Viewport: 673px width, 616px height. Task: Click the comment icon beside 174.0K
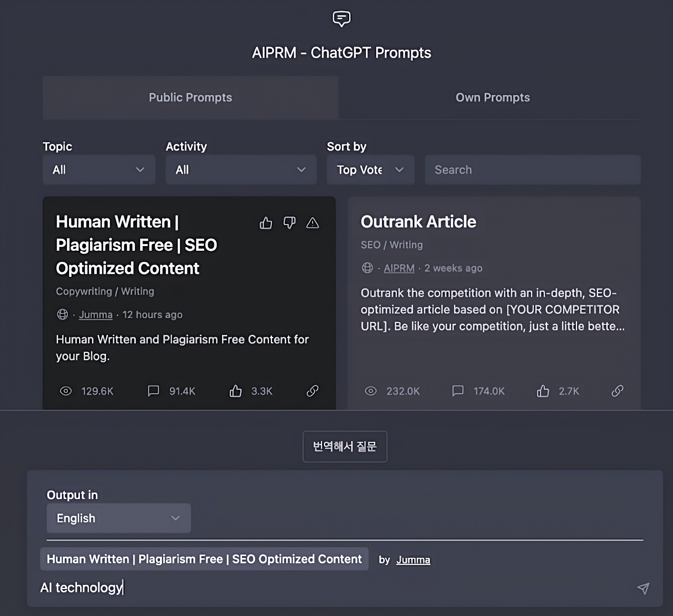[458, 391]
